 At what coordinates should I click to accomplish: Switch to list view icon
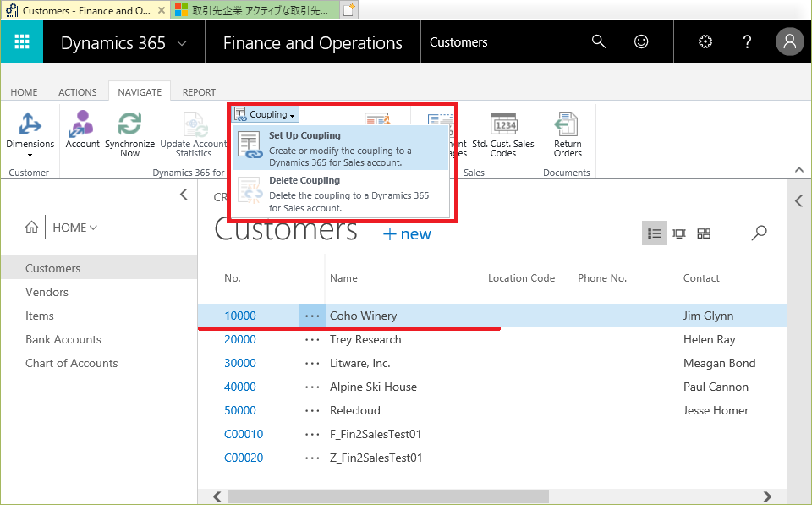pyautogui.click(x=654, y=233)
